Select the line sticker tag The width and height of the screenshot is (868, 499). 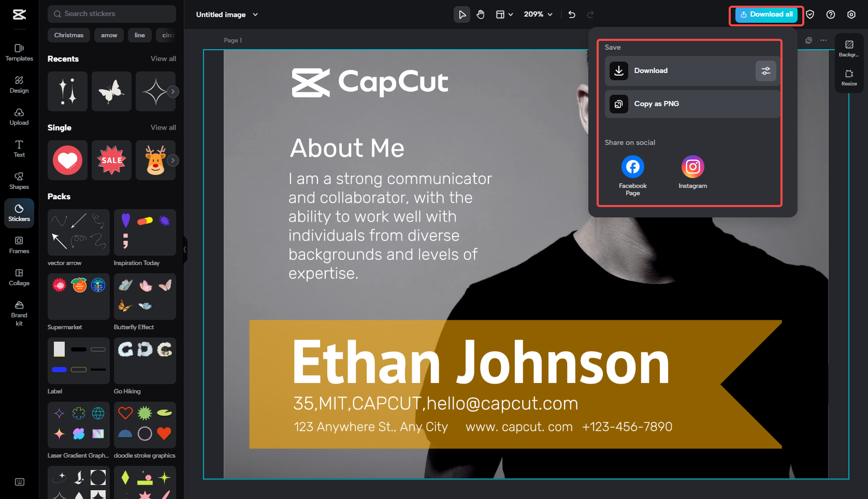click(x=140, y=35)
